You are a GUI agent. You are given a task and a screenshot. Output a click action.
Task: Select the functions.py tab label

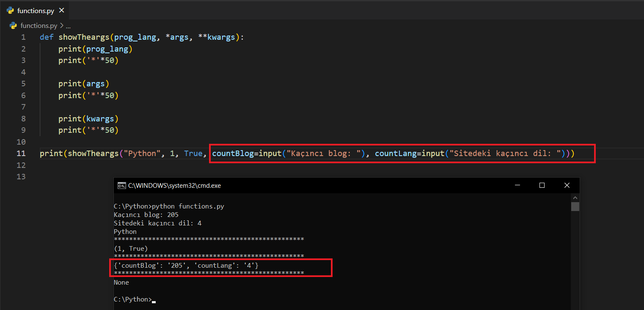pos(36,11)
